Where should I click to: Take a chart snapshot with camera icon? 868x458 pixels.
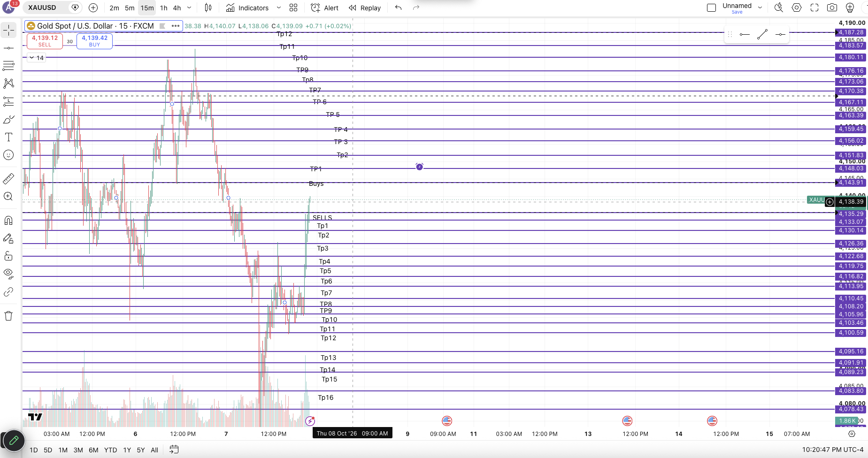click(x=832, y=8)
